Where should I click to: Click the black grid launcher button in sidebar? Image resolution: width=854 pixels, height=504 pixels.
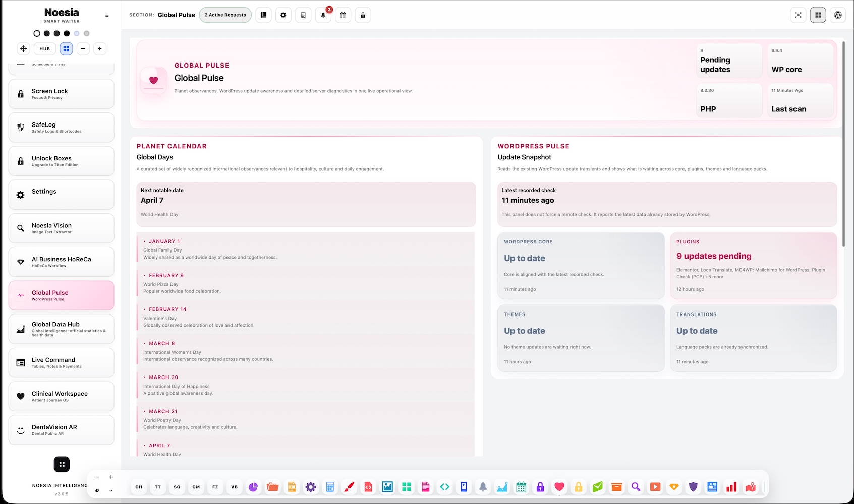(x=62, y=464)
